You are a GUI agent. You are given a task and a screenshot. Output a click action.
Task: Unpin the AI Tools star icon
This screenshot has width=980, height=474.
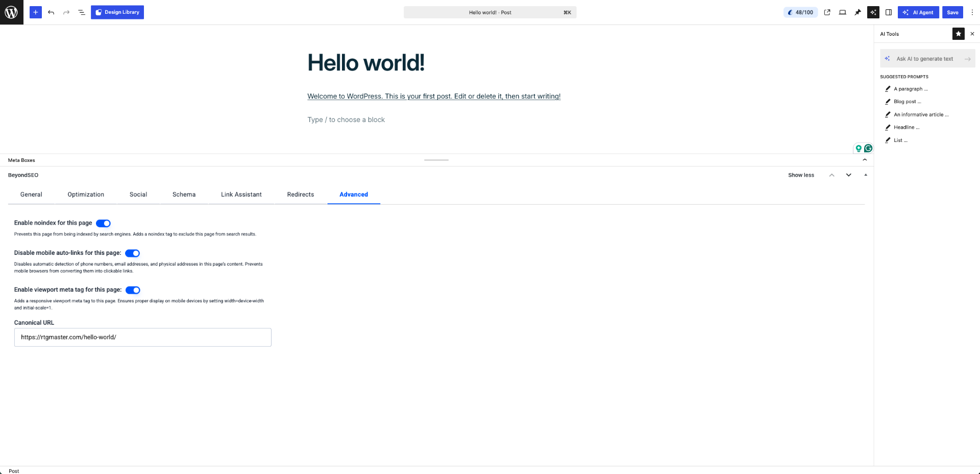[x=959, y=34]
